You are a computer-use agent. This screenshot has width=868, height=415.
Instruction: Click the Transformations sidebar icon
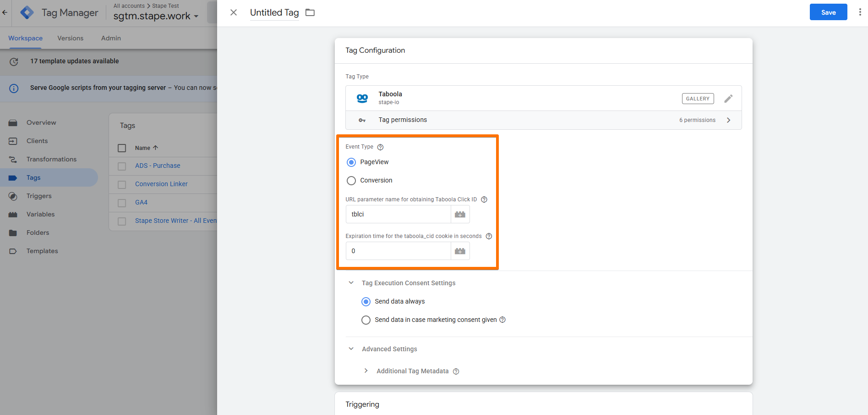pyautogui.click(x=13, y=160)
